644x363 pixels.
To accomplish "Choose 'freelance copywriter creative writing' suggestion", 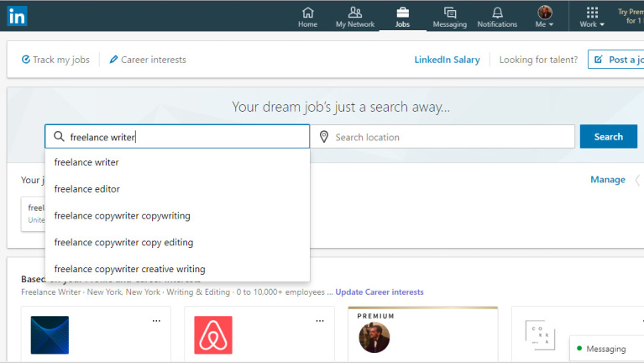I will 177,269.
